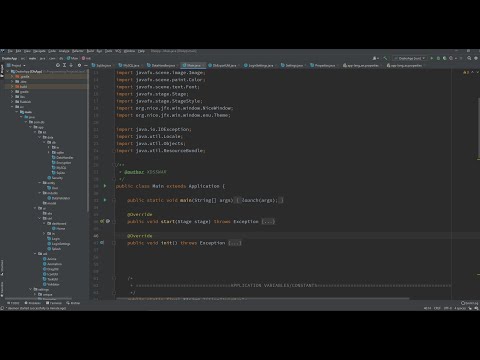
Task: Select DataHandler class in project tree
Action: click(x=63, y=157)
